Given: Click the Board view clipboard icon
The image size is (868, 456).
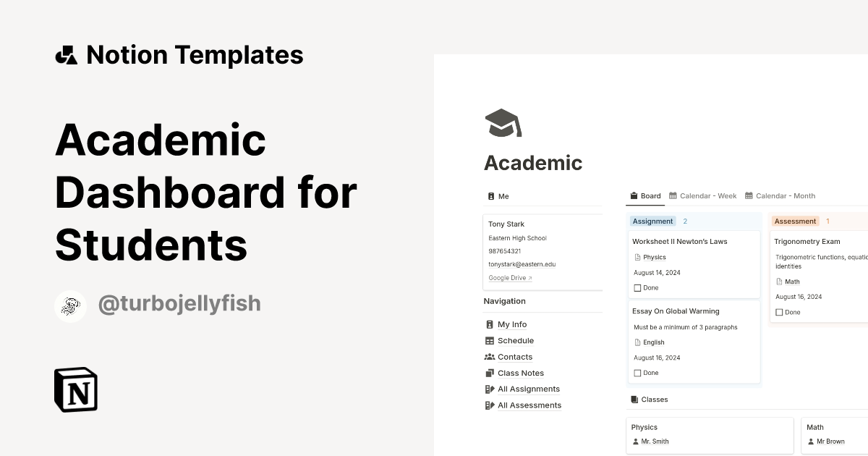Looking at the screenshot, I should (634, 195).
